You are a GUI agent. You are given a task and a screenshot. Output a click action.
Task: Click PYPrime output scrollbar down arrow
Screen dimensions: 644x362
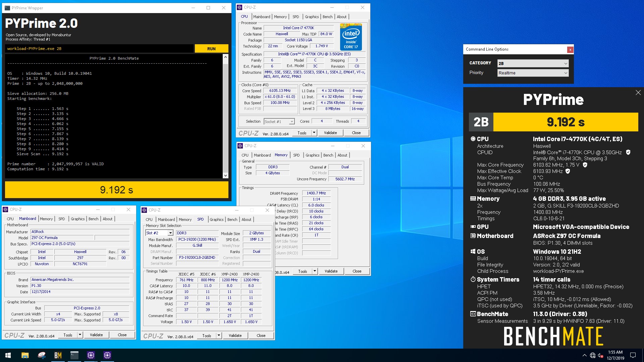(225, 175)
